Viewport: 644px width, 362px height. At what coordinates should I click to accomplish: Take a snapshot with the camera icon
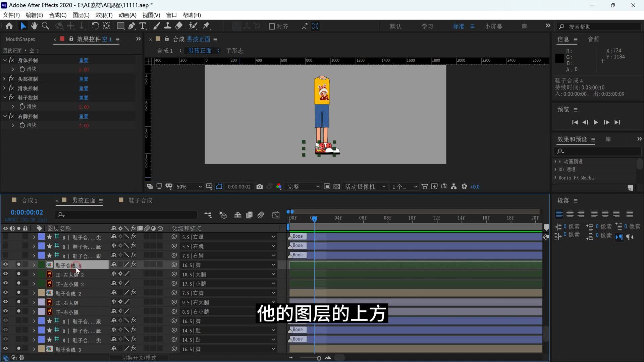(x=260, y=187)
